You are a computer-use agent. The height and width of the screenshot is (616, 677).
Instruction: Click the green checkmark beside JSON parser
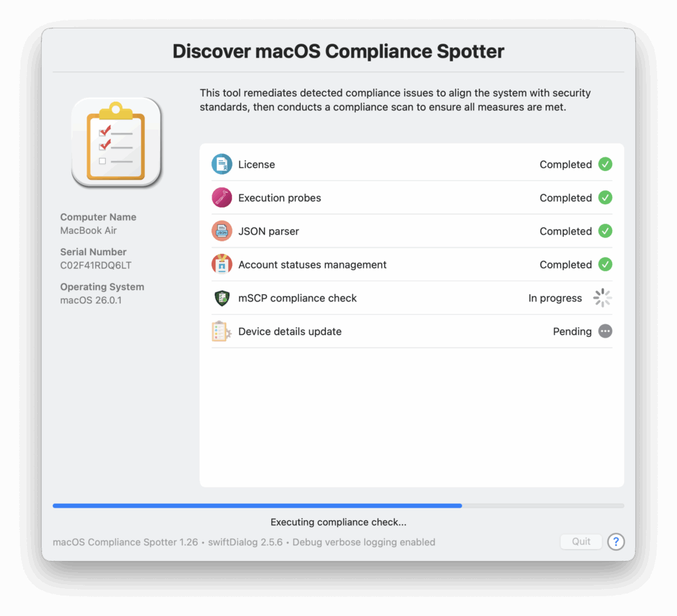605,231
